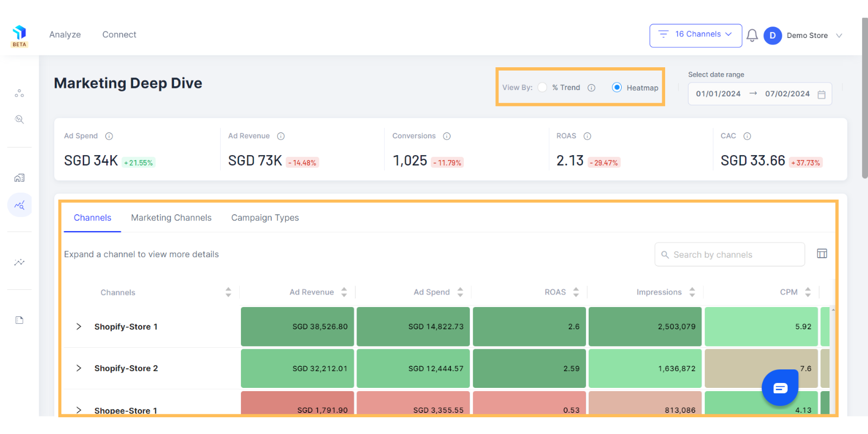Viewport: 868px width, 434px height.
Task: Open the notifications bell
Action: pyautogui.click(x=752, y=36)
